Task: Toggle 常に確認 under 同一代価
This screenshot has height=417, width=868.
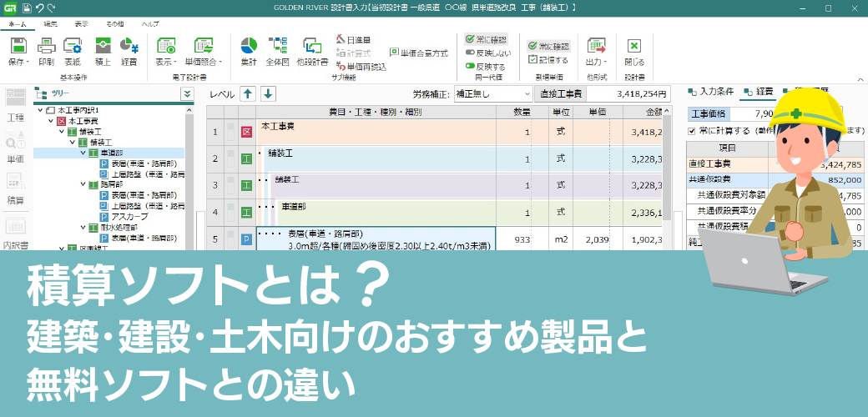Action: (486, 40)
